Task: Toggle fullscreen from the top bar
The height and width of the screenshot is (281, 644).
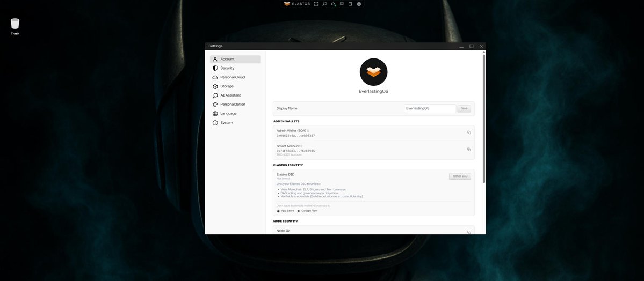Action: click(x=316, y=4)
